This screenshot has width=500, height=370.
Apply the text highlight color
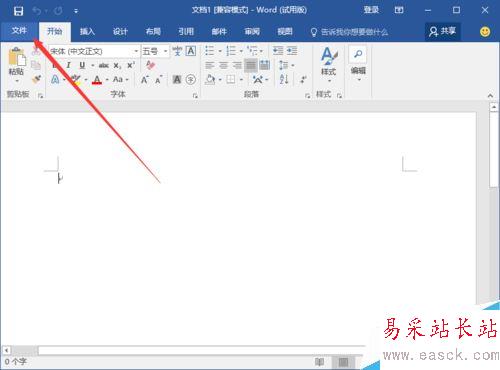[76, 79]
